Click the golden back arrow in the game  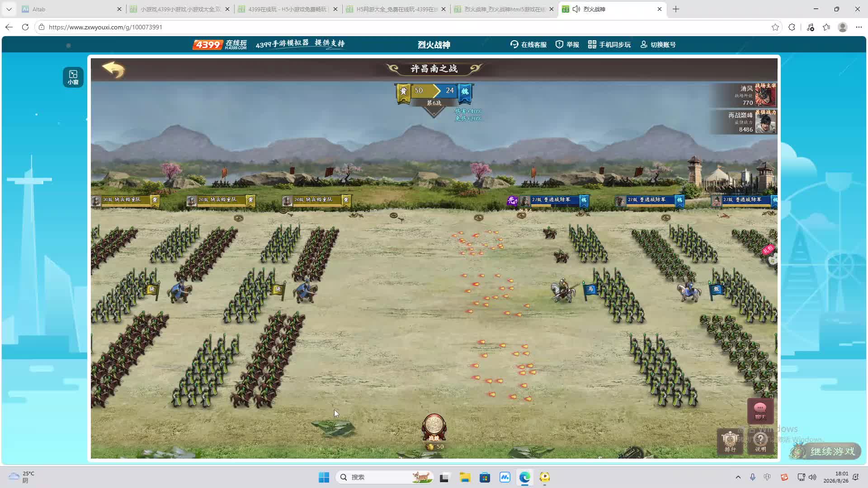tap(113, 70)
